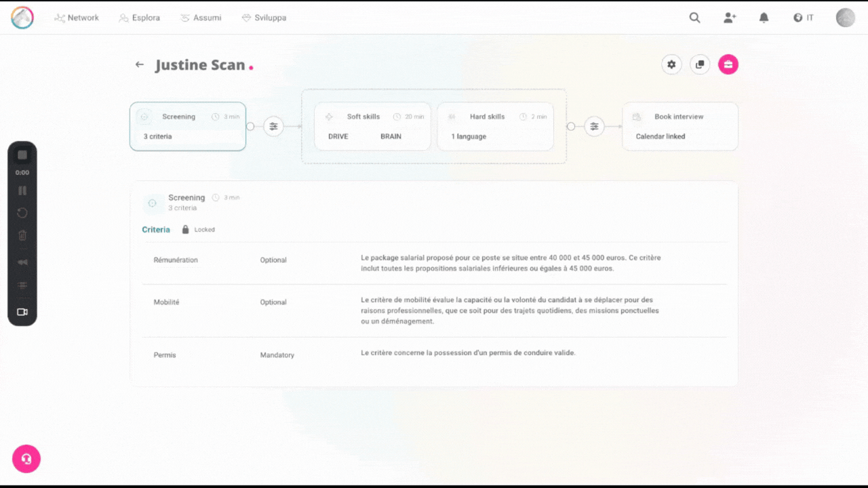Open the pink support headset chat
The height and width of the screenshot is (488, 868).
pos(26,459)
